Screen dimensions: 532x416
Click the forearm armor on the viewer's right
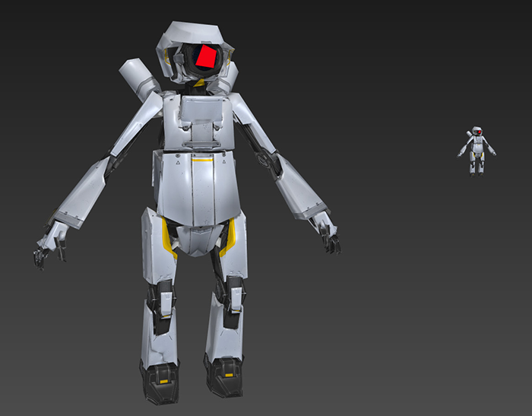[x=299, y=190]
